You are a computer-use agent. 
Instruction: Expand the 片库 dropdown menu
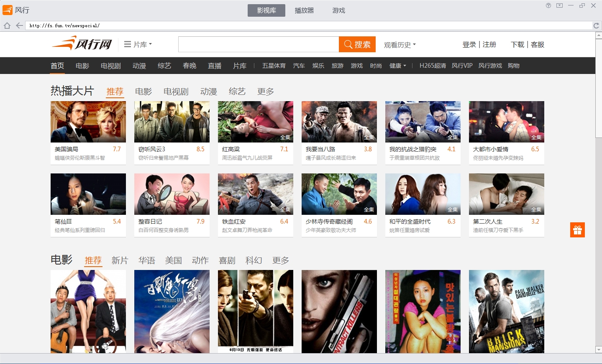138,44
